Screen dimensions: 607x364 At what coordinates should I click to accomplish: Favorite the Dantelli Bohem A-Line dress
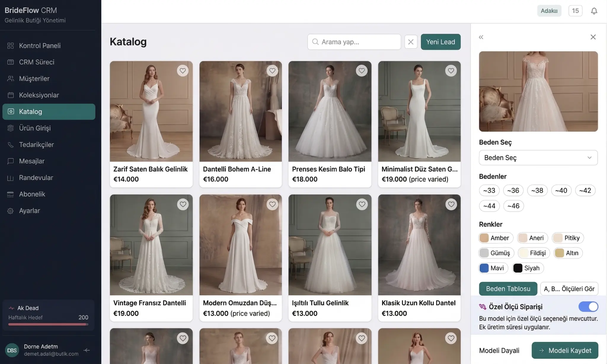[272, 71]
